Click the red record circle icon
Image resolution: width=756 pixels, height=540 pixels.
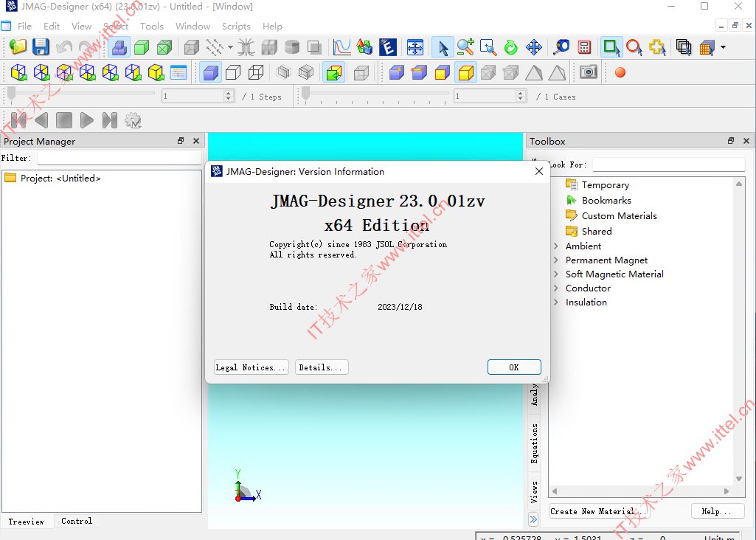(x=620, y=72)
